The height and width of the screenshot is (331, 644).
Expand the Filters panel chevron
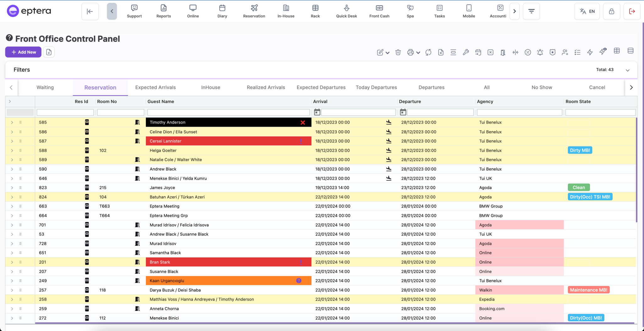click(628, 70)
